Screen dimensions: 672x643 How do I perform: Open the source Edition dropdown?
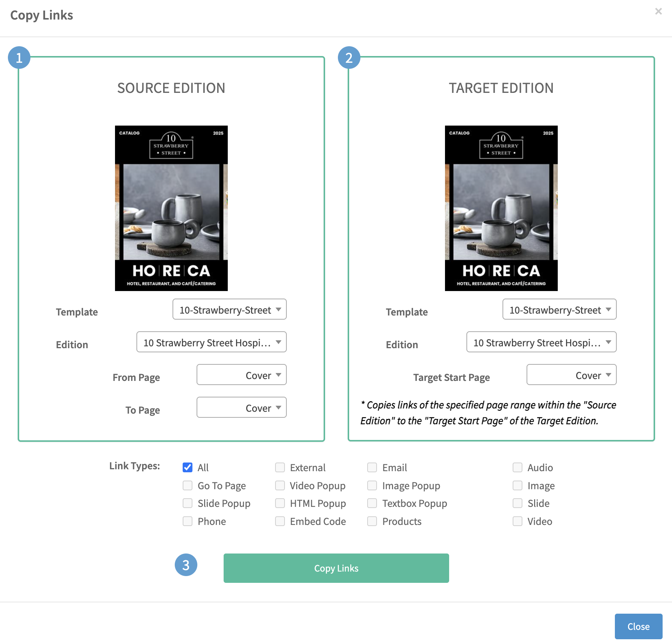(x=211, y=342)
